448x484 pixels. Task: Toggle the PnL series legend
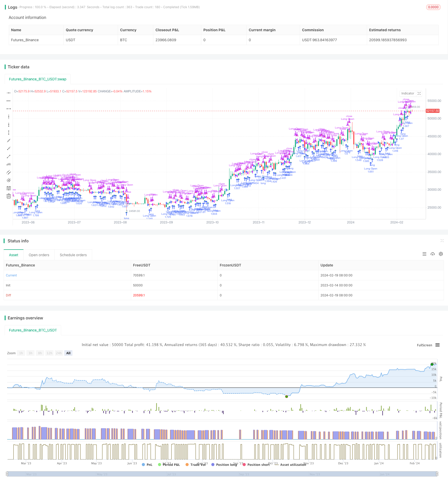pyautogui.click(x=147, y=465)
